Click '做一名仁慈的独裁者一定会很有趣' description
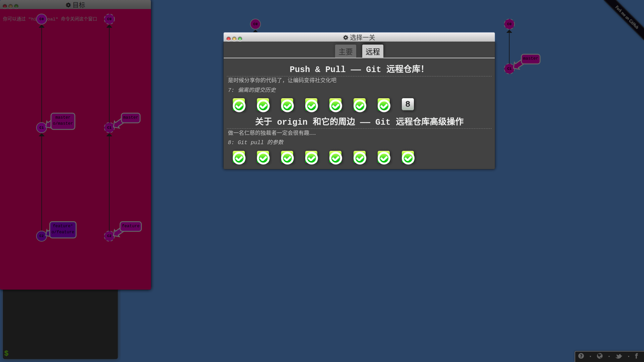The image size is (644, 362). tap(272, 133)
